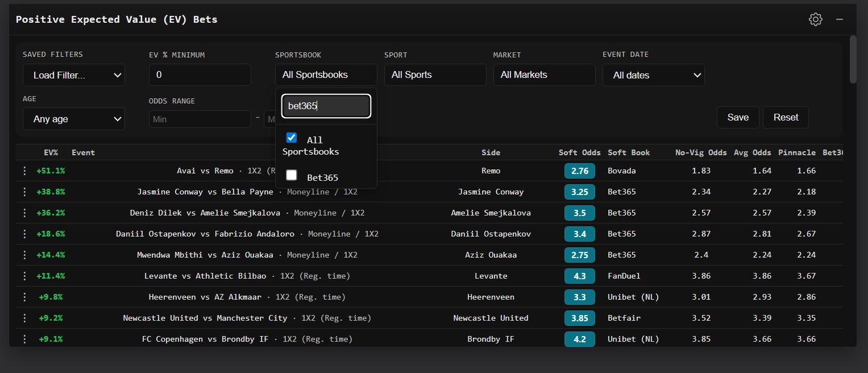868x373 pixels.
Task: Open the settings gear icon
Action: (815, 19)
